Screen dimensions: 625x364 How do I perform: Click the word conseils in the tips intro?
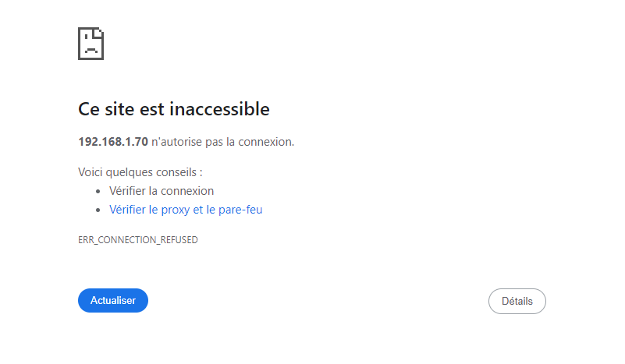pyautogui.click(x=176, y=172)
